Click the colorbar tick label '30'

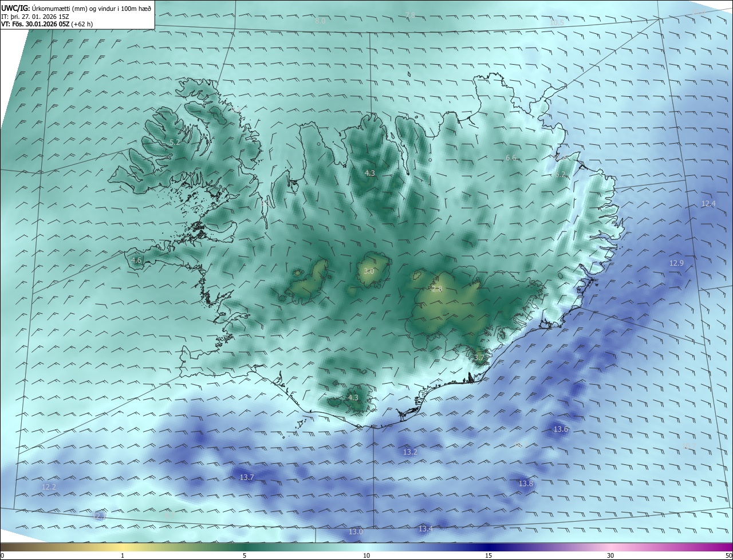[x=610, y=555]
